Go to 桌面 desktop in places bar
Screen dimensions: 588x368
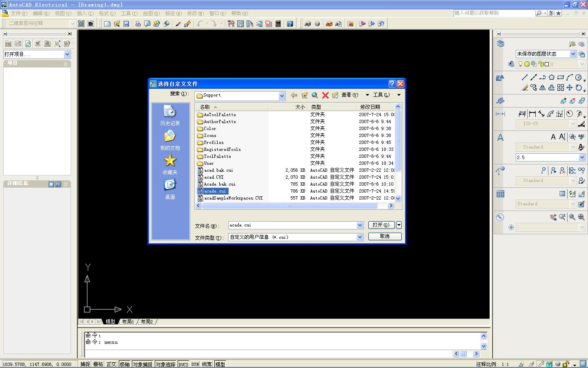coord(170,190)
